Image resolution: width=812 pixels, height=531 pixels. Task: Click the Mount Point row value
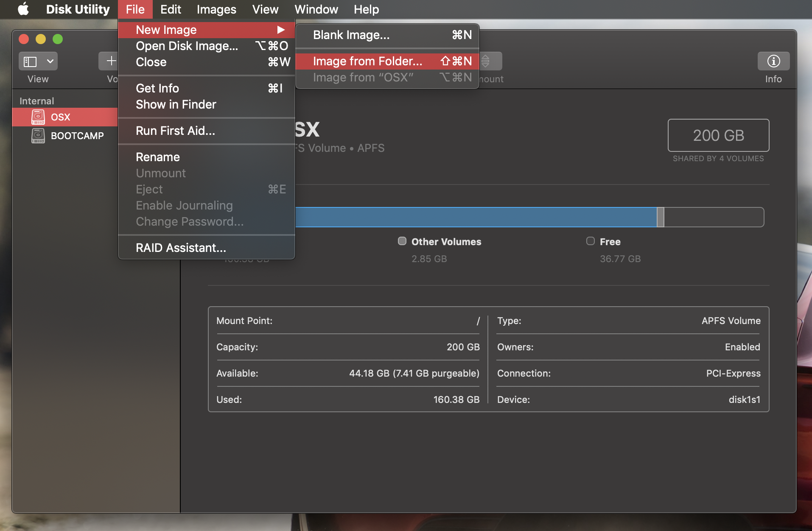pyautogui.click(x=478, y=321)
